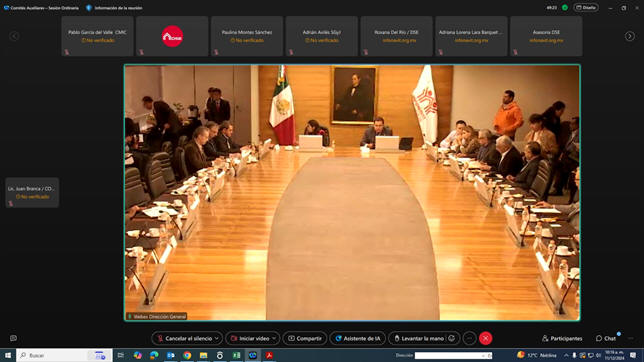This screenshot has width=644, height=362.
Task: Click the taskbar Buscar search box
Action: (x=64, y=355)
